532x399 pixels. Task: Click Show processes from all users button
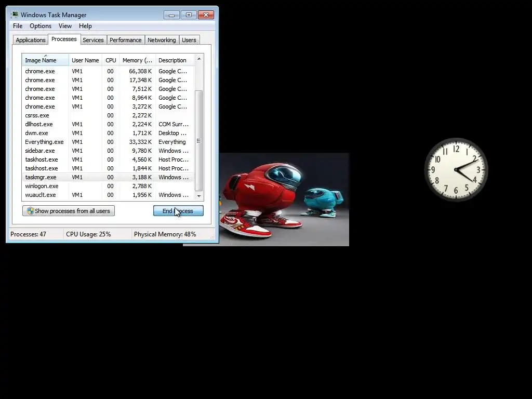point(69,211)
